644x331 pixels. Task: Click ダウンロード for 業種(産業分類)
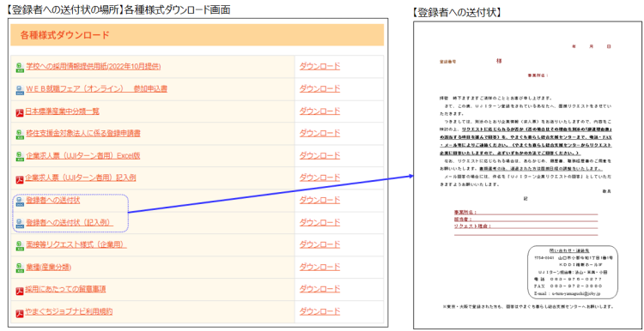point(319,267)
